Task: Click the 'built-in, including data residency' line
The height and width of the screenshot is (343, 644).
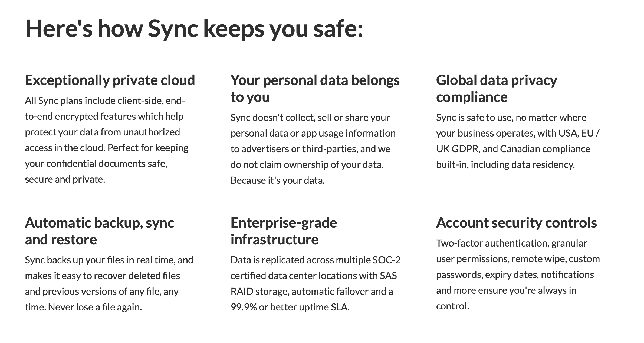Action: (505, 165)
